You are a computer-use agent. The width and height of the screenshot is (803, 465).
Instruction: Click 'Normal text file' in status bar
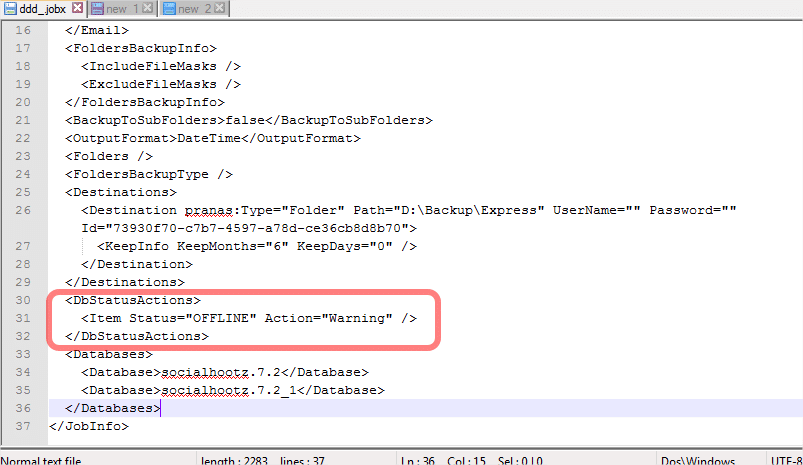(41, 460)
